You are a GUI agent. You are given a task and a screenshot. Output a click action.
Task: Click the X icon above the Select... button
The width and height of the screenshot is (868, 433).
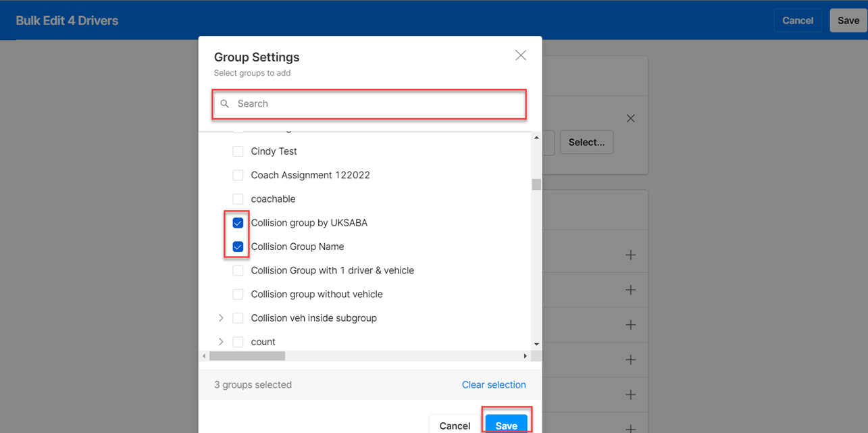[x=630, y=118]
